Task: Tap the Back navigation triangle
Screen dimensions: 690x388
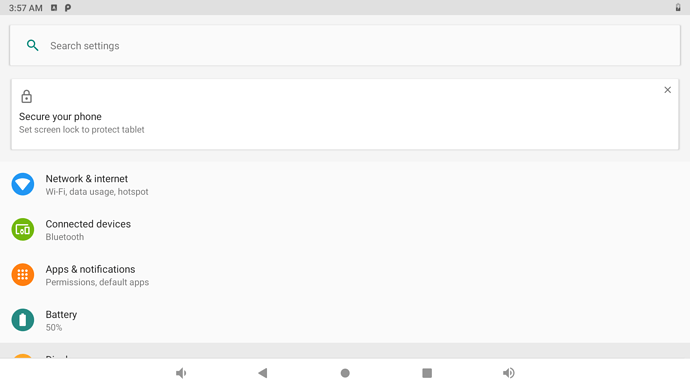Action: [263, 373]
